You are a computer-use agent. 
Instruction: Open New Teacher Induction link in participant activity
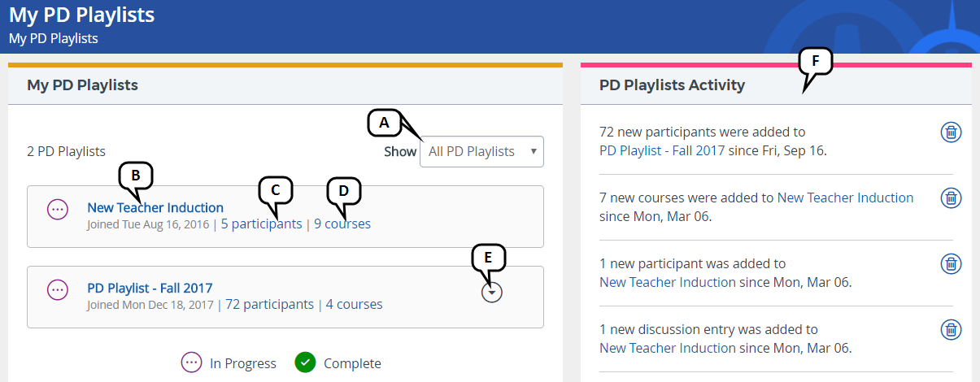667,282
